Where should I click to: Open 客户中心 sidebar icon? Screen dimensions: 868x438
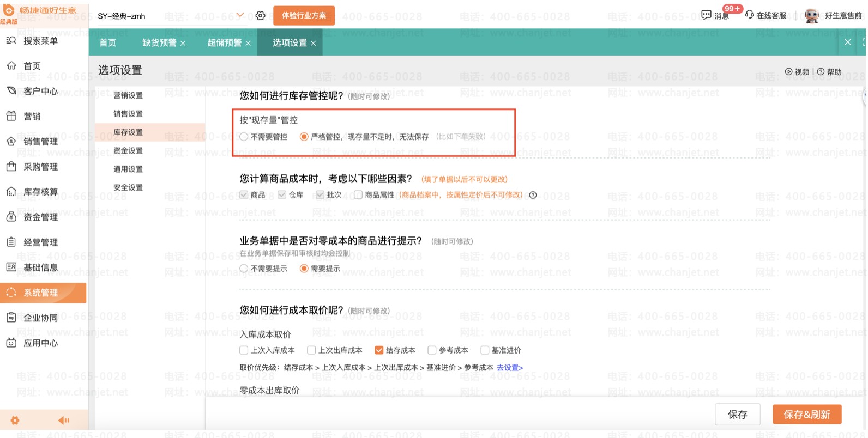tap(11, 91)
